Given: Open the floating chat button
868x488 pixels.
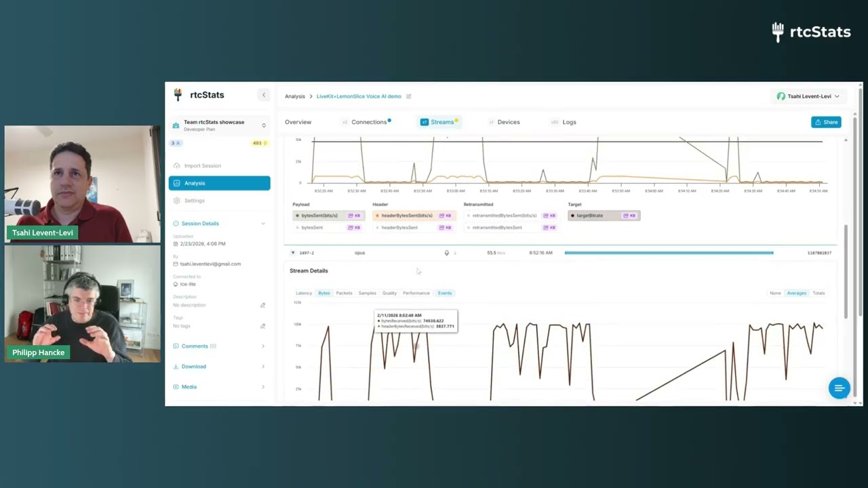Looking at the screenshot, I should (x=839, y=388).
